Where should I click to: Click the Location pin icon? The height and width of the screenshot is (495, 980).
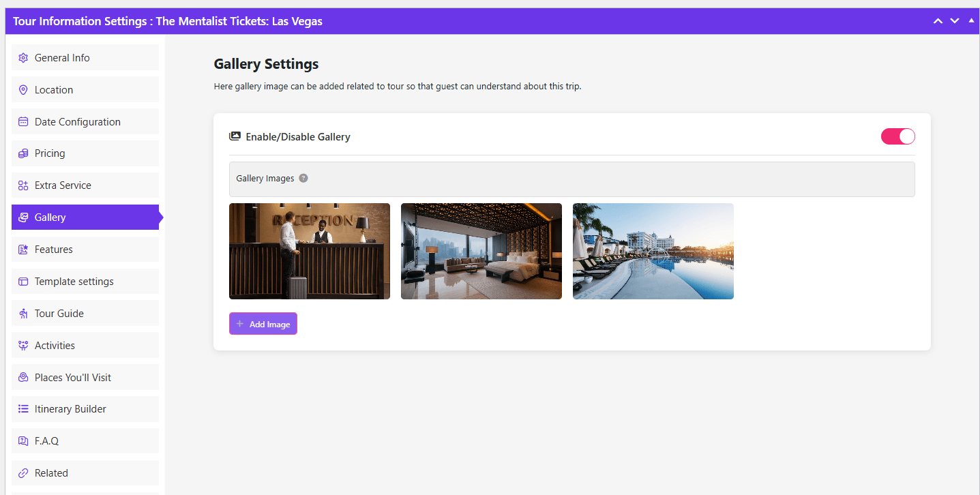coord(23,90)
